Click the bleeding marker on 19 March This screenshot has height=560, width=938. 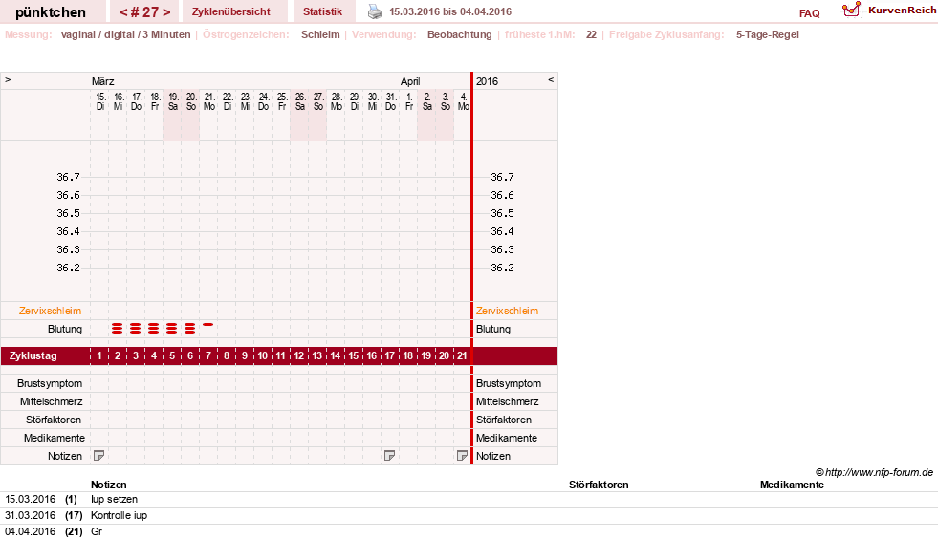click(x=172, y=328)
